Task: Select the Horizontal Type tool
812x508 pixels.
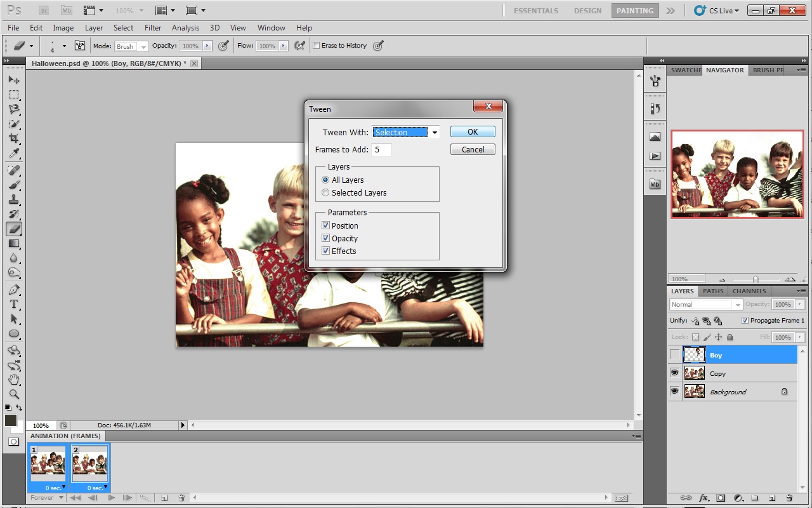Action: pos(14,304)
